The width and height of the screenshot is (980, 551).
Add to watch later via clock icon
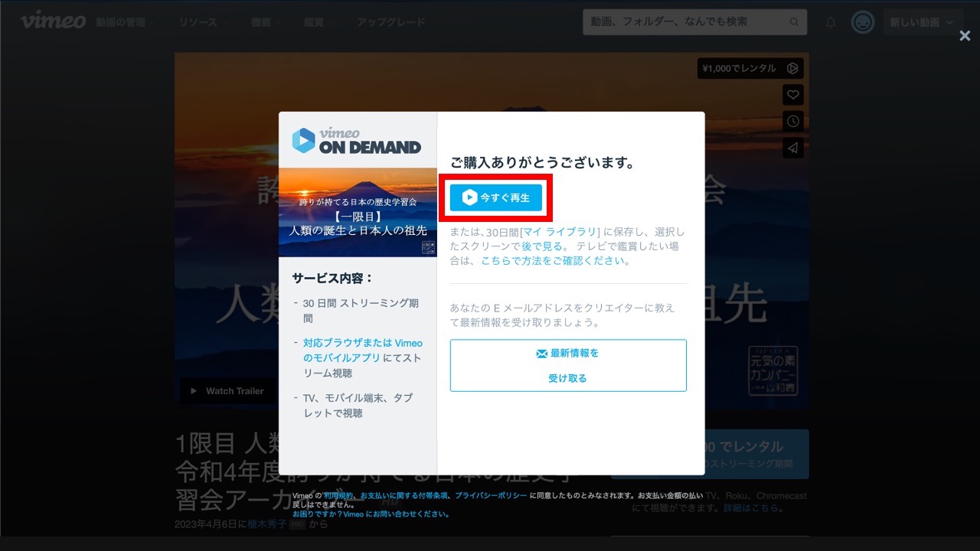793,121
